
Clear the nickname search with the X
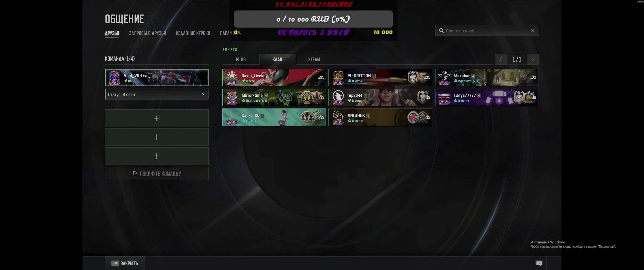click(533, 31)
